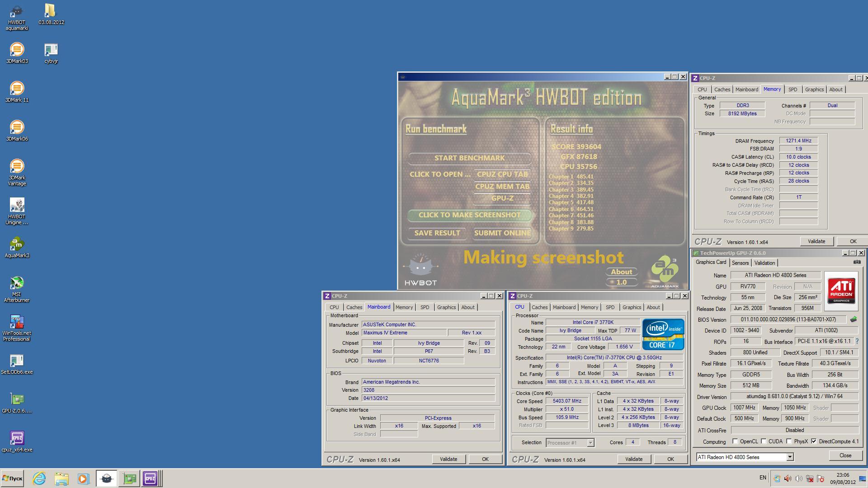Click START BENCHMARK in AquaMark
Viewport: 868px width, 488px height.
(x=469, y=158)
